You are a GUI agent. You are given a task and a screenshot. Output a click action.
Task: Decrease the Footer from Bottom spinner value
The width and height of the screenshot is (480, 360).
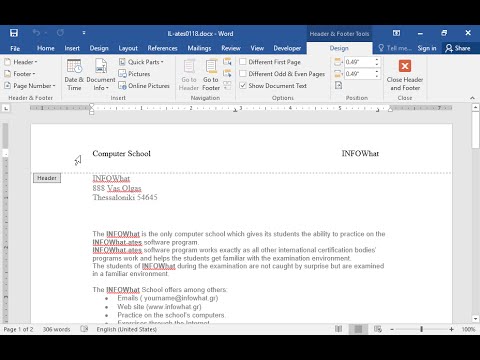pyautogui.click(x=377, y=76)
